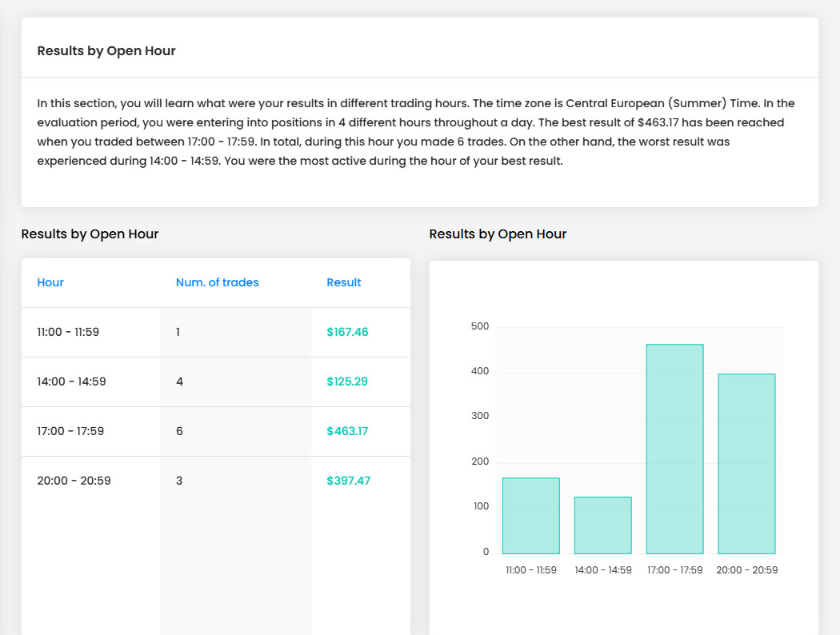Click the $463.17 result value
The width and height of the screenshot is (840, 635).
(x=347, y=431)
